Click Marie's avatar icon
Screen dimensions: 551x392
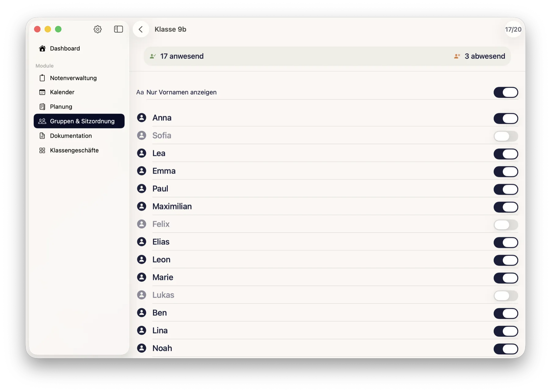[x=141, y=277]
